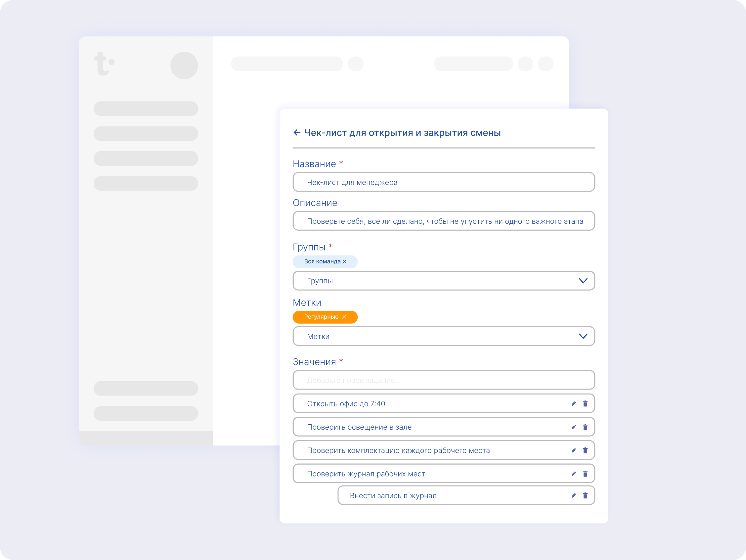This screenshot has width=746, height=560.
Task: Edit 'Проверить освещение в зале' with pencil icon
Action: coord(574,427)
